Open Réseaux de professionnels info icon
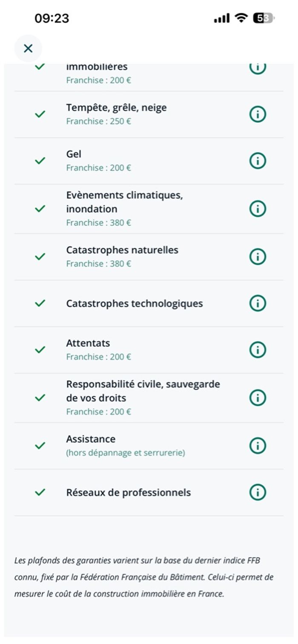 (x=258, y=492)
